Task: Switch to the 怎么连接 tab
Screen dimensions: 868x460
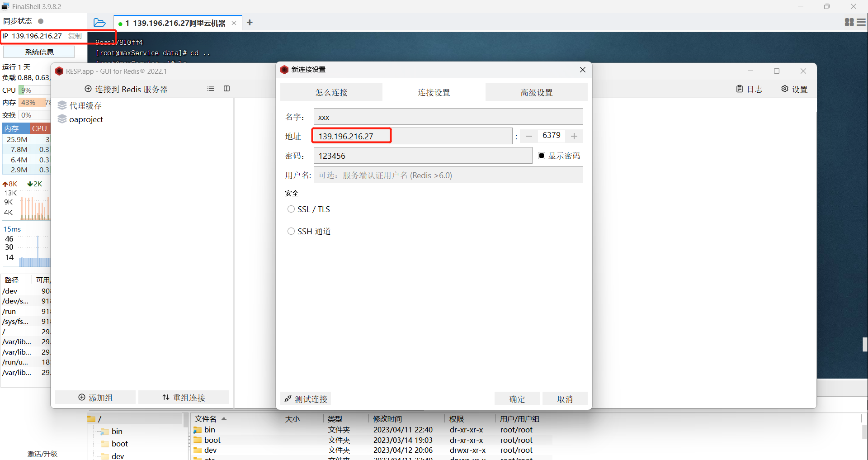Action: [x=331, y=92]
